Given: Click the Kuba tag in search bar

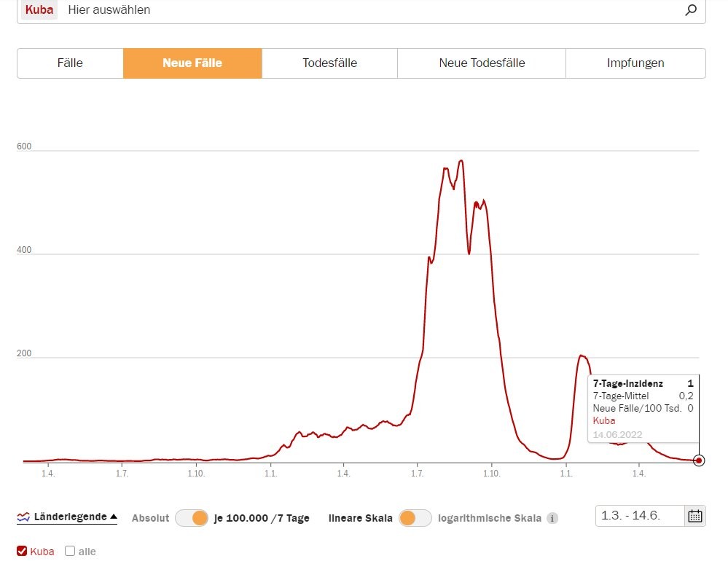Looking at the screenshot, I should click(x=39, y=10).
